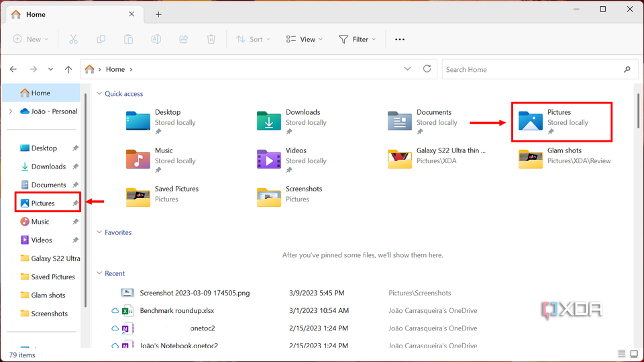Image resolution: width=644 pixels, height=362 pixels.
Task: Select João's Notebook.onetoc2 recent file
Action: point(179,345)
